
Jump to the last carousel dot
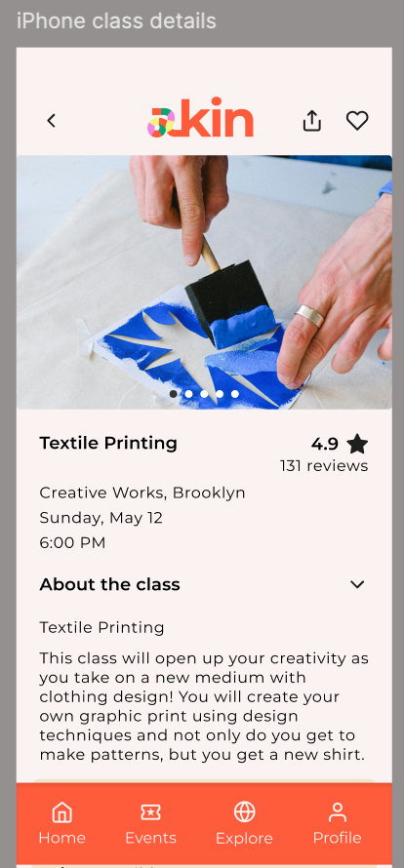pos(235,394)
